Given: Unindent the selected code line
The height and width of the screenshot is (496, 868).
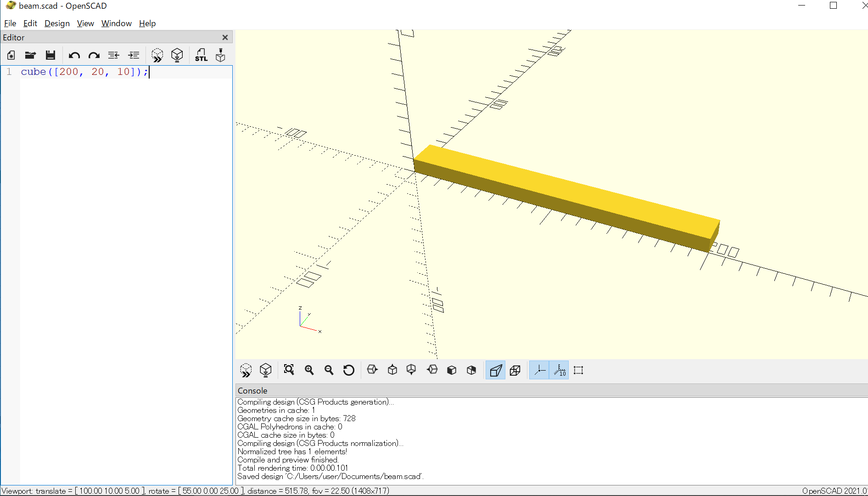Looking at the screenshot, I should (x=113, y=56).
